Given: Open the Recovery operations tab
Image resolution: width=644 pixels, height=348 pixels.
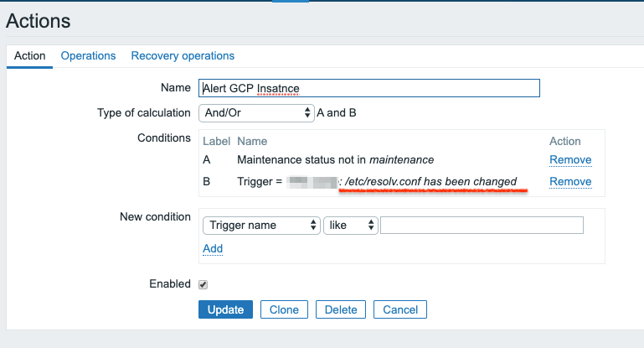Looking at the screenshot, I should coord(183,56).
